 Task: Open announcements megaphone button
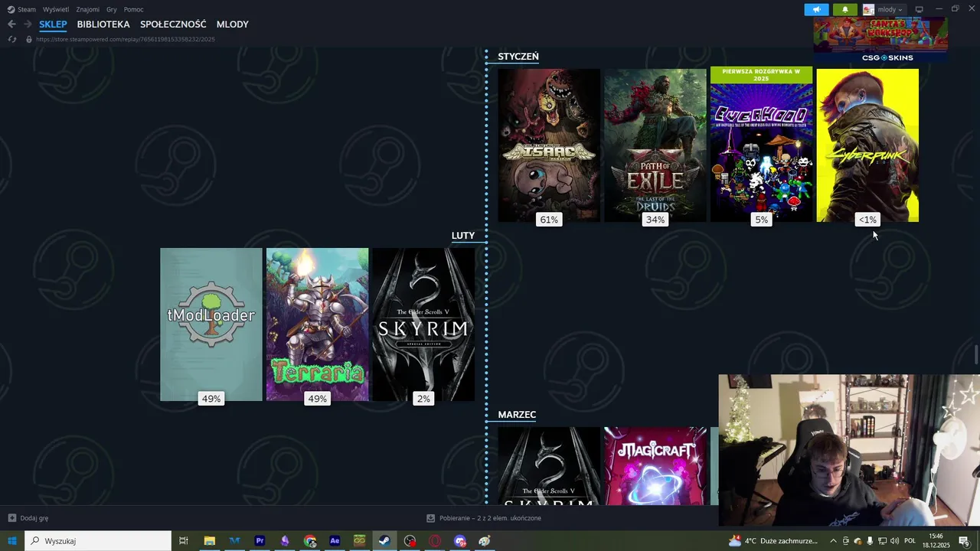point(816,9)
